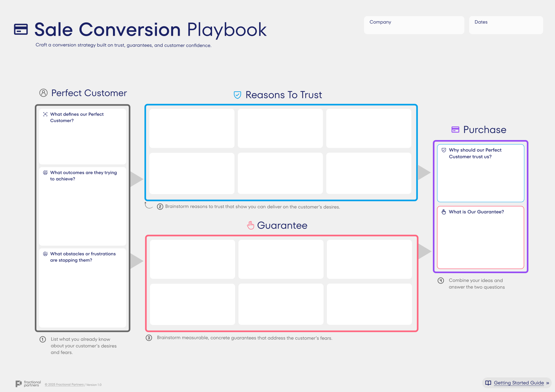Select the Craft a conversion strategy subtitle
555x392 pixels.
[123, 45]
